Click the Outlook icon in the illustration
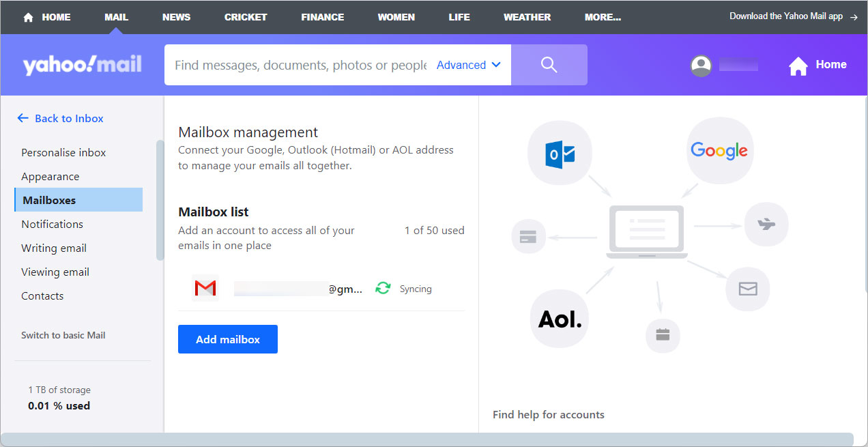This screenshot has width=868, height=447. 560,153
